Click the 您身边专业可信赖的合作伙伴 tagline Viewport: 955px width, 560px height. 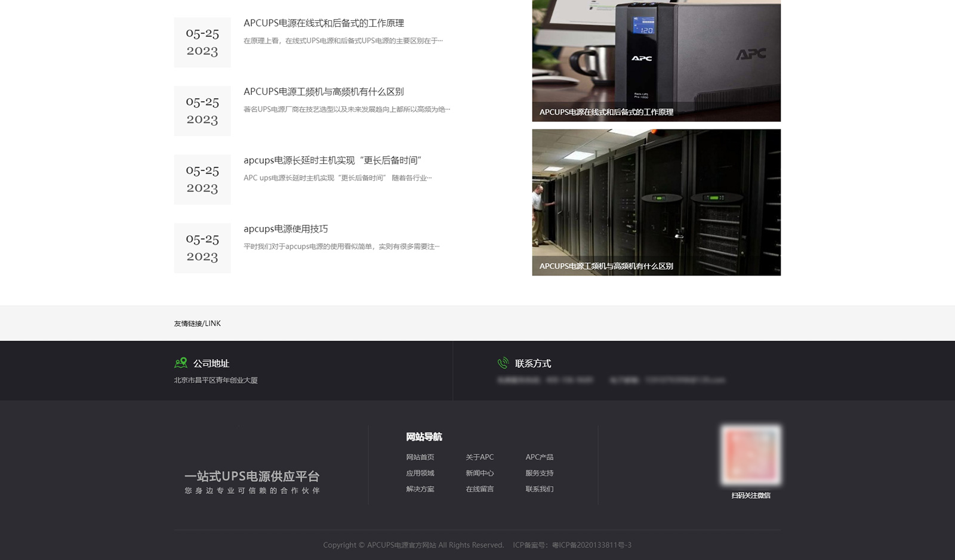(x=252, y=491)
